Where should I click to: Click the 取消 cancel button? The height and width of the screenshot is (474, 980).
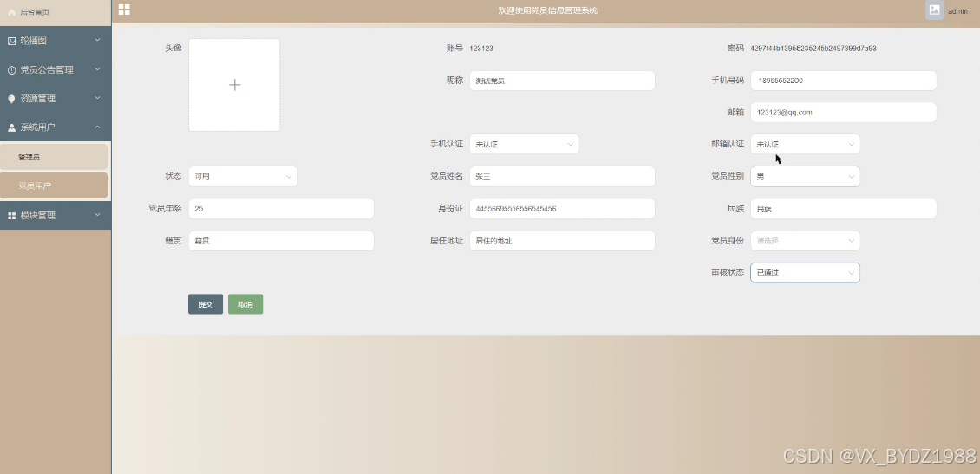[x=245, y=304]
